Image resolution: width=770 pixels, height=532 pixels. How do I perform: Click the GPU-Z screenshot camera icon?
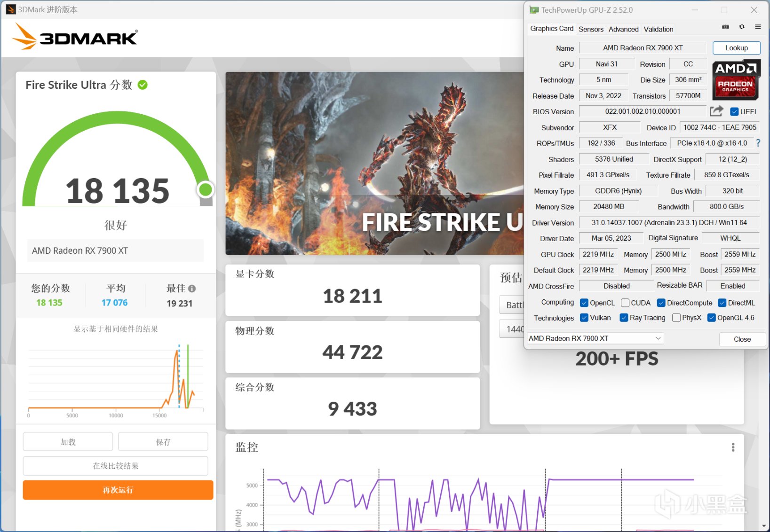pos(725,27)
